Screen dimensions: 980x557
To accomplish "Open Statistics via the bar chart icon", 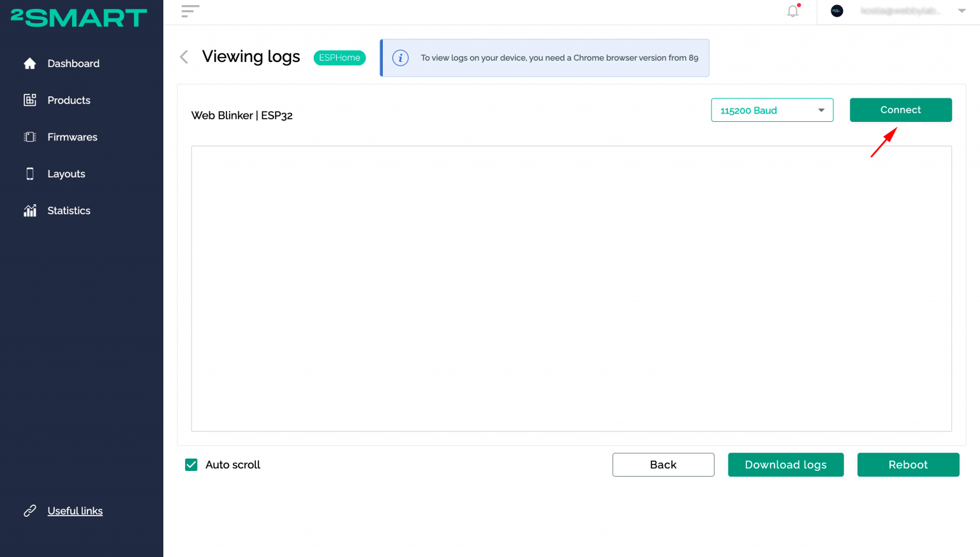I will (30, 210).
